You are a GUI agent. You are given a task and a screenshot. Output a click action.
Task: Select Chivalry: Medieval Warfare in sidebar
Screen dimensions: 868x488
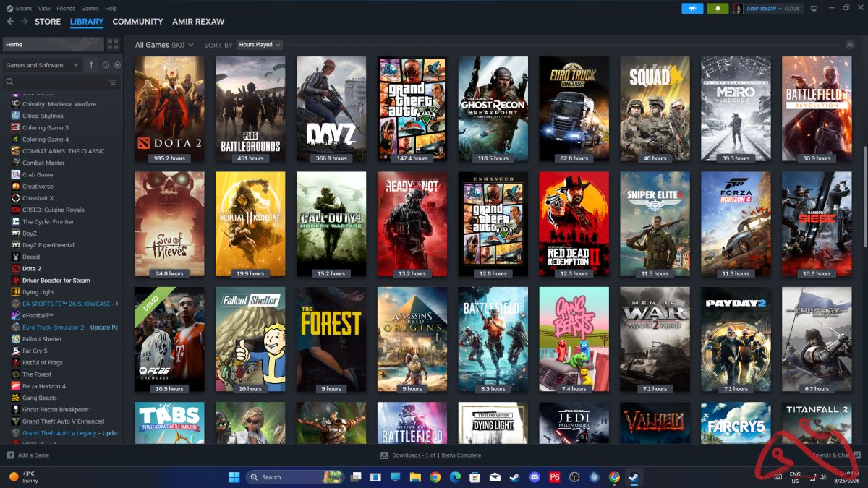click(x=59, y=104)
